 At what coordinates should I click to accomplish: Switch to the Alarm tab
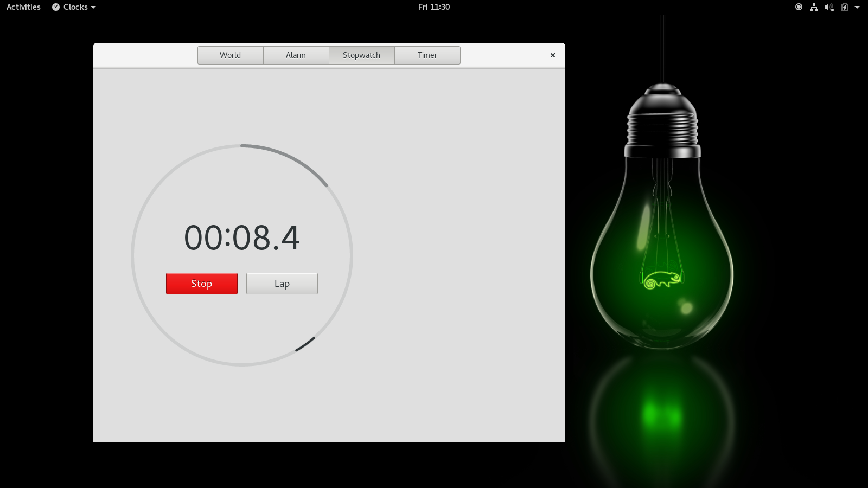coord(296,55)
